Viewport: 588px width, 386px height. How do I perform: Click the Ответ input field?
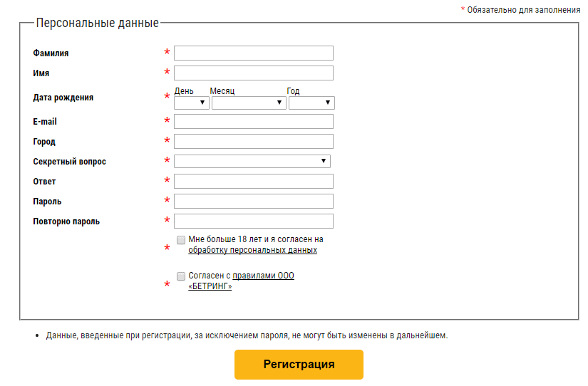(x=253, y=181)
